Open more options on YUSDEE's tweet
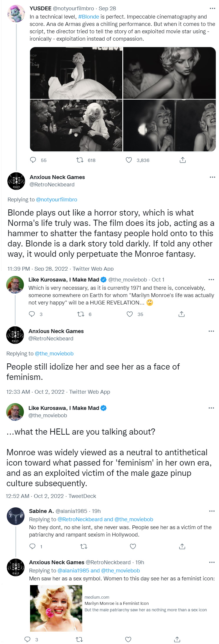Image resolution: width=219 pixels, height=644 pixels. pyautogui.click(x=212, y=9)
